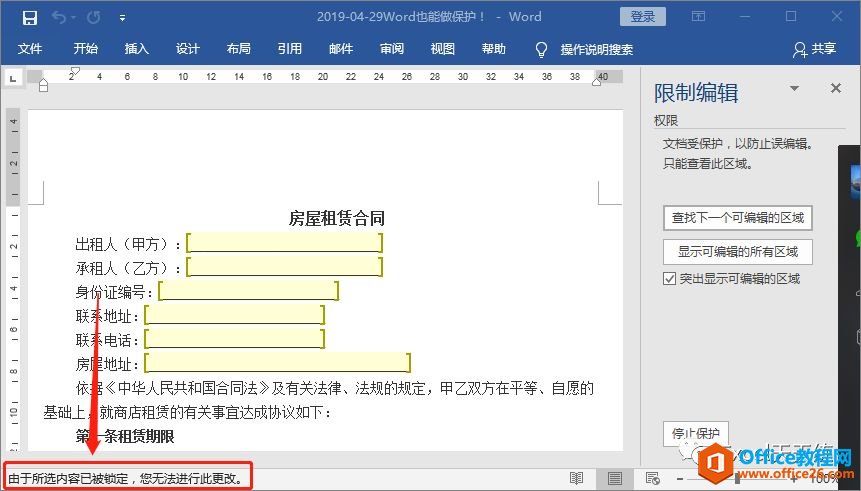Switch to Read Mode view icon
Viewport: 861px width, 491px height.
(577, 479)
